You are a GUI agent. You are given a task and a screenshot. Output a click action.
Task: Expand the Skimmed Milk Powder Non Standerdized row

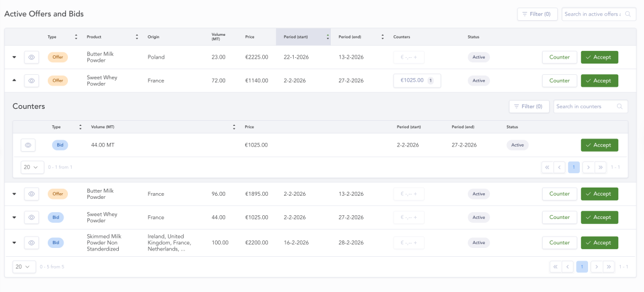pos(14,243)
